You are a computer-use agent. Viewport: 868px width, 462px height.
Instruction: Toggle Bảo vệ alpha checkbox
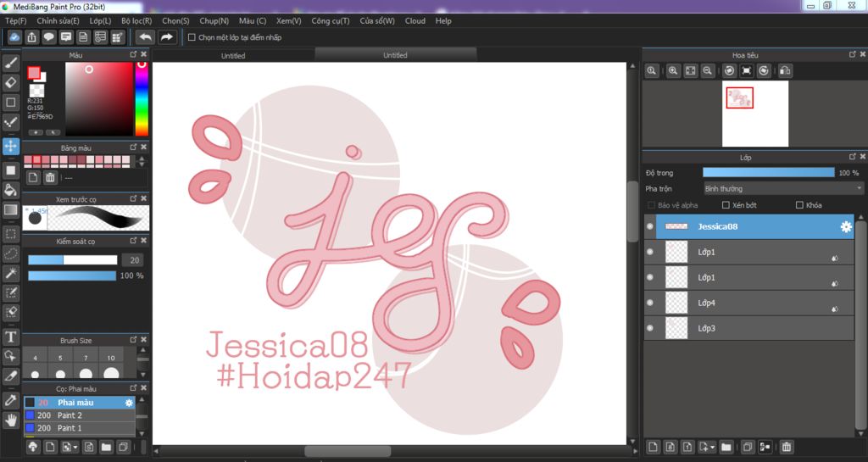pos(652,205)
